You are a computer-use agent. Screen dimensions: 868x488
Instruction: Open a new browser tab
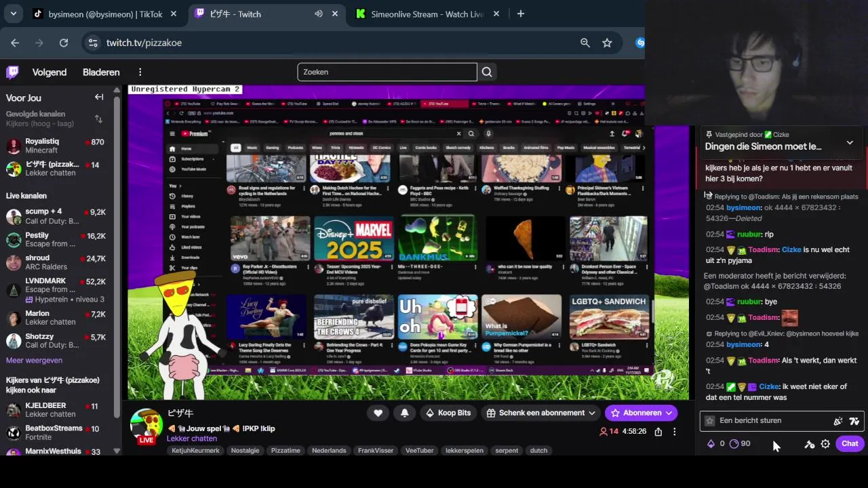point(521,14)
